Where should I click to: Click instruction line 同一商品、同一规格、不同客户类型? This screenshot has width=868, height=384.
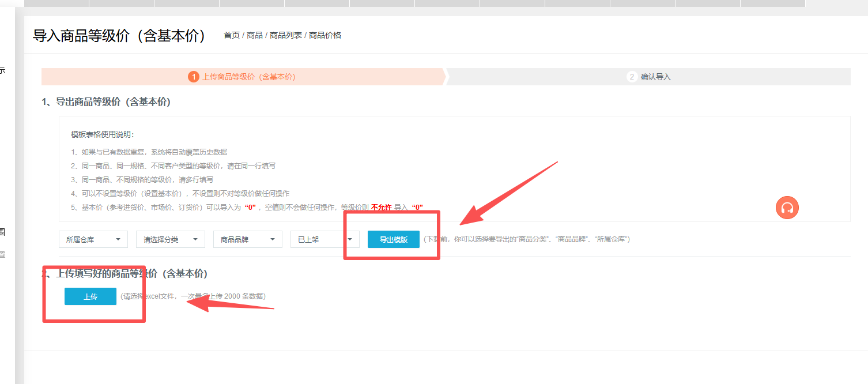(x=173, y=165)
